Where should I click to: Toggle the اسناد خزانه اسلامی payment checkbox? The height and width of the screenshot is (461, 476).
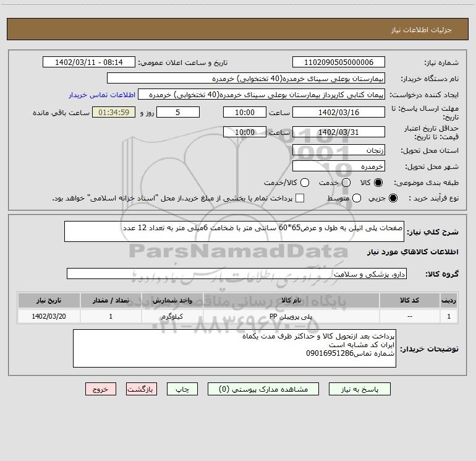300,198
